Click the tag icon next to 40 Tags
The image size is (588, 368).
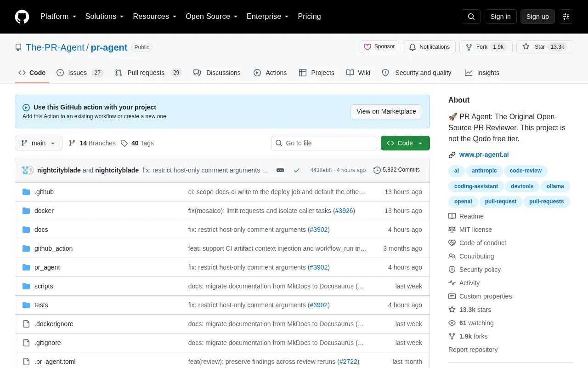124,143
